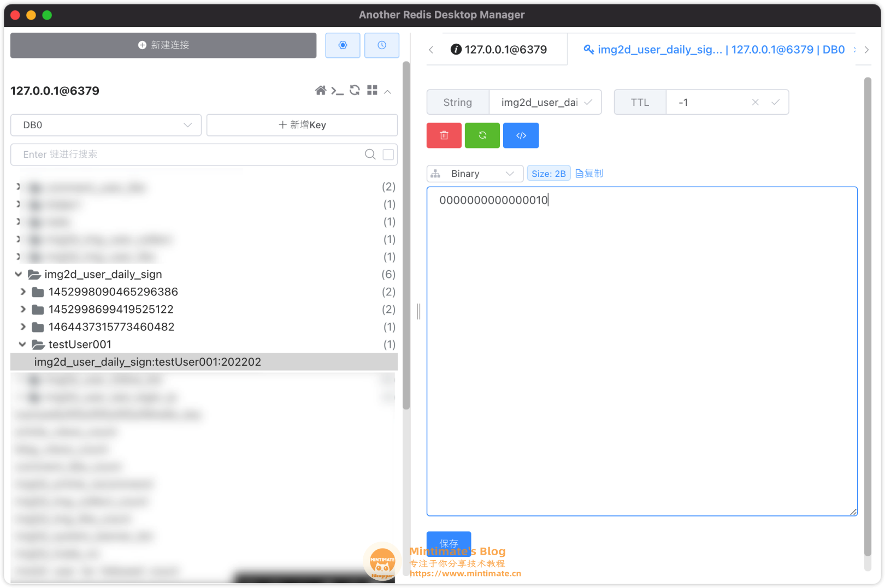The width and height of the screenshot is (885, 588).
Task: Open the Redis console terminal icon
Action: [337, 91]
